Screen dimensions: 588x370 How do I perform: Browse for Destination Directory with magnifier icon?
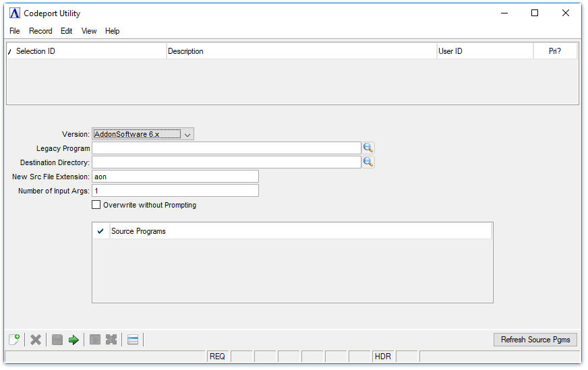point(368,162)
